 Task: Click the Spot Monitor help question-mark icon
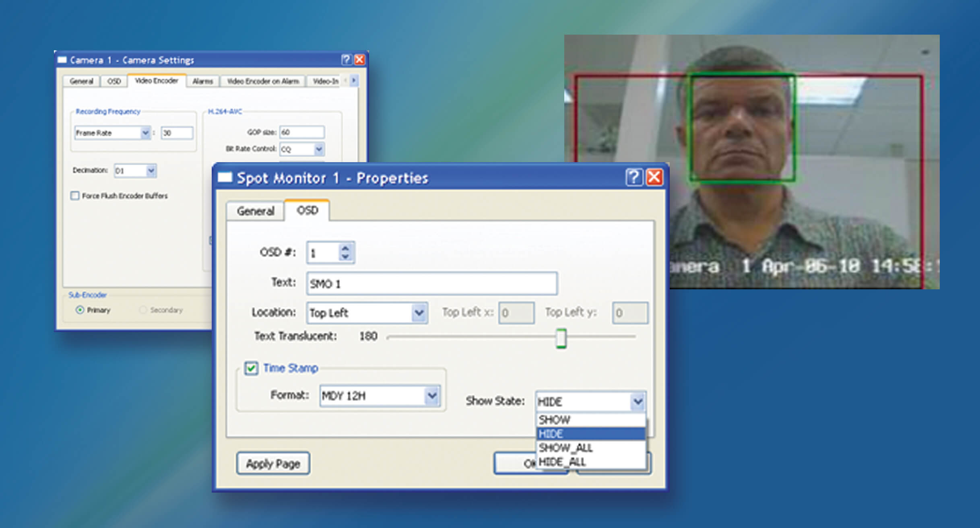click(634, 177)
